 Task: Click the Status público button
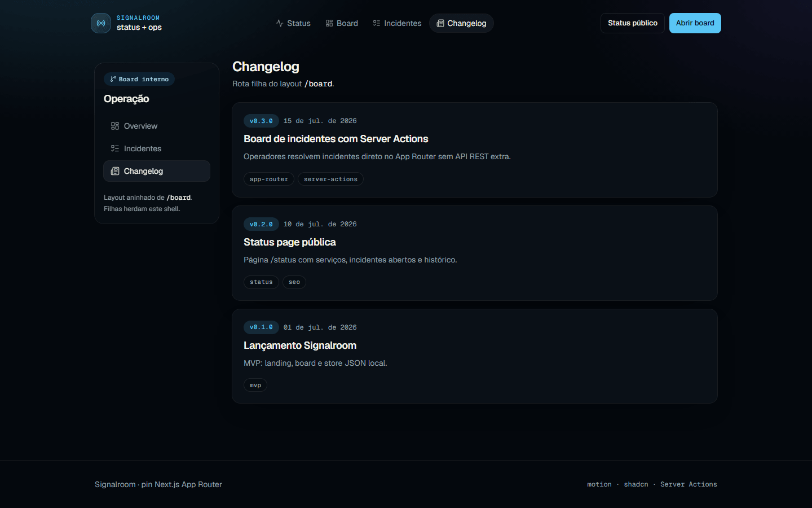pyautogui.click(x=633, y=23)
